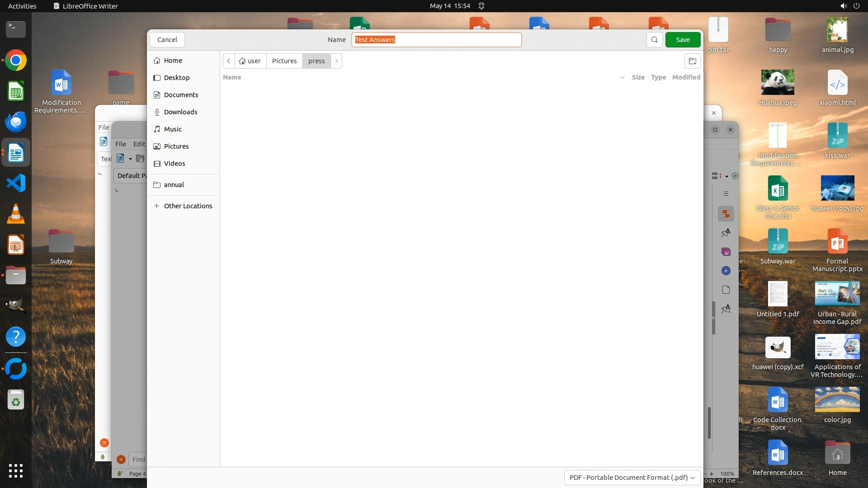868x488 pixels.
Task: Click the search icon in save dialog
Action: (x=654, y=40)
